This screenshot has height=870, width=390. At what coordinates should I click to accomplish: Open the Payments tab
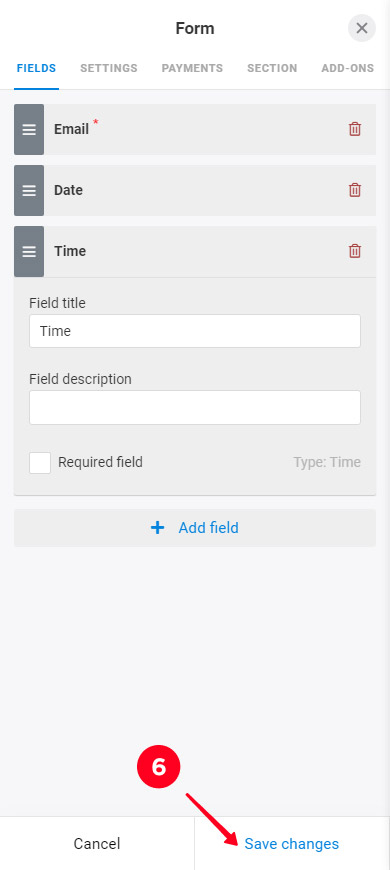192,68
